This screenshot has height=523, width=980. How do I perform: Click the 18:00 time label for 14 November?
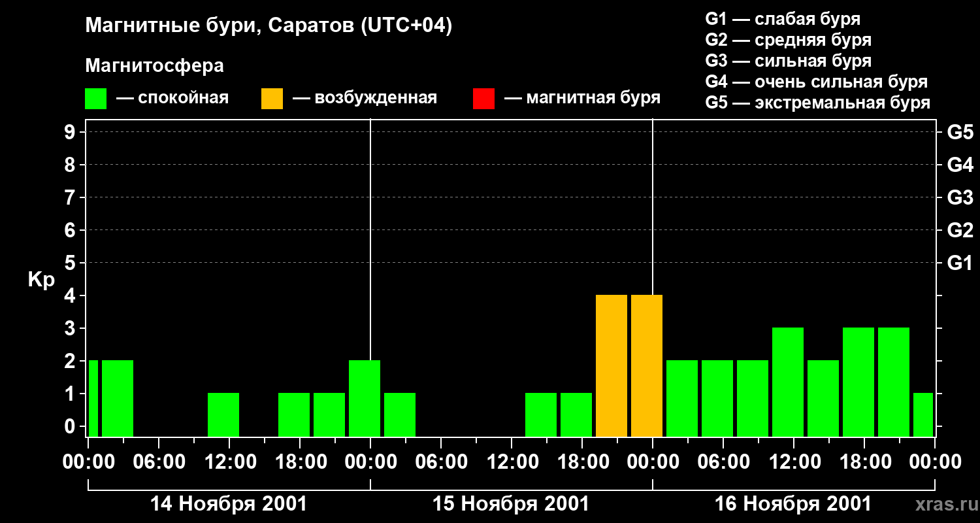(x=300, y=462)
